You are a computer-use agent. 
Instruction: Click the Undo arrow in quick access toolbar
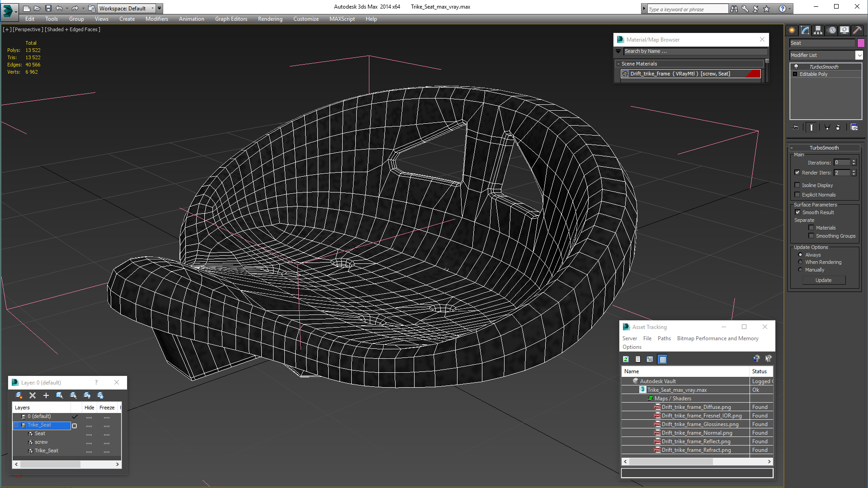(x=59, y=8)
